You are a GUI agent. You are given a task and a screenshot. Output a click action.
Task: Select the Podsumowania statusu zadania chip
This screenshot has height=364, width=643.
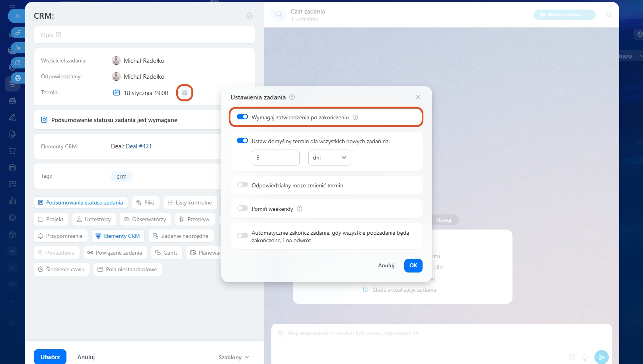coord(81,202)
